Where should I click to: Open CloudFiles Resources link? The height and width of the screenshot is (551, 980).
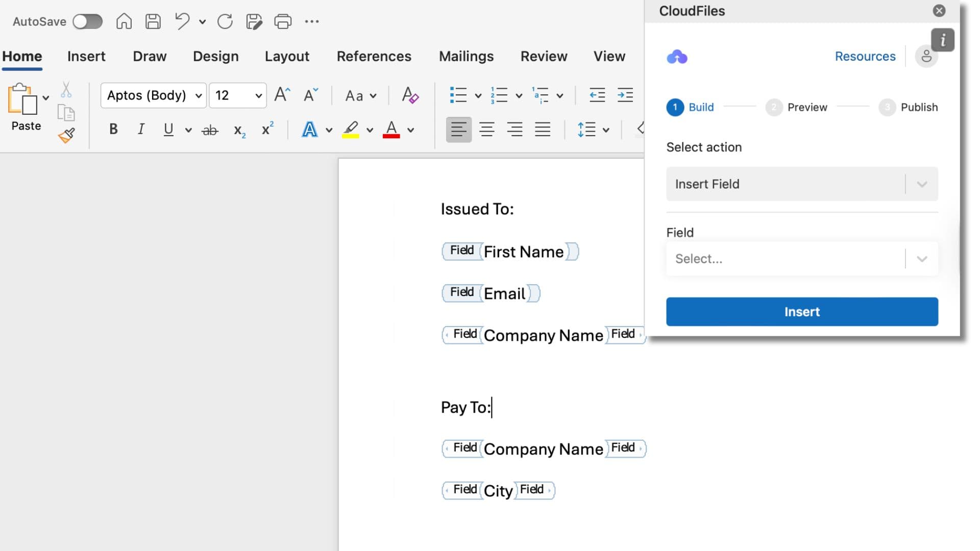(x=865, y=56)
